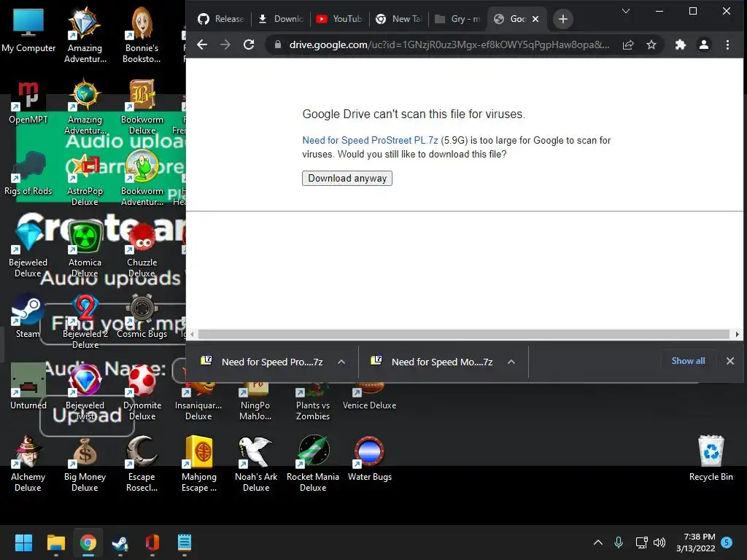Close the downloads bar
The width and height of the screenshot is (747, 560).
pos(729,361)
